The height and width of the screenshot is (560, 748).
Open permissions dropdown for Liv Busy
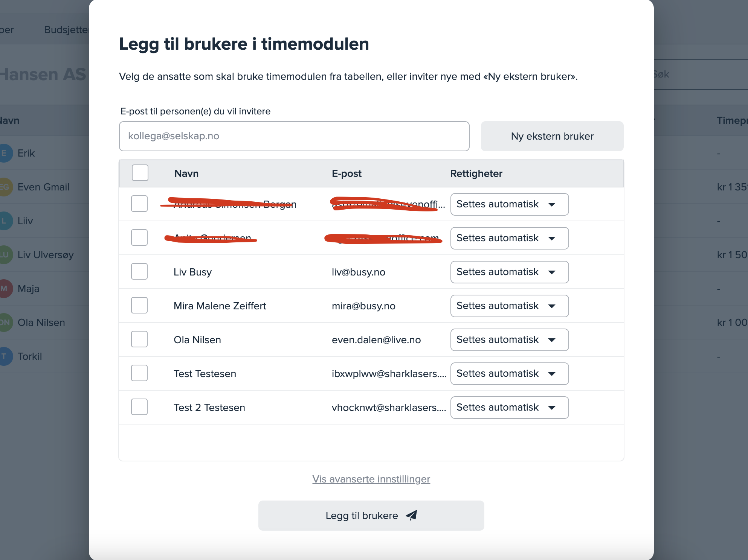click(x=509, y=272)
